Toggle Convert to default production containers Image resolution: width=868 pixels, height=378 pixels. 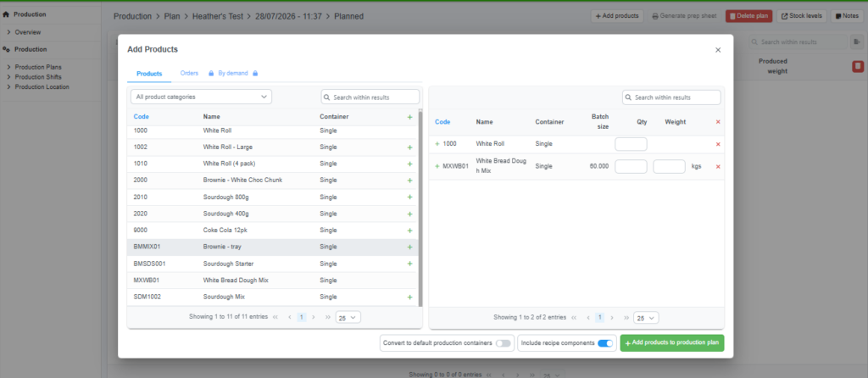(504, 343)
